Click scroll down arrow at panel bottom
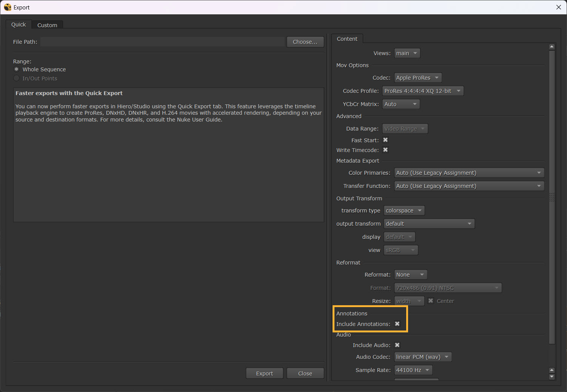The image size is (567, 392). (552, 377)
